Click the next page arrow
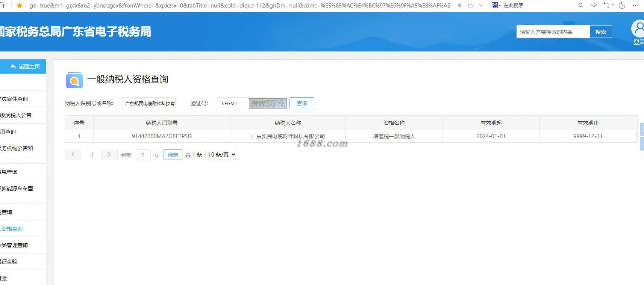 (x=109, y=154)
